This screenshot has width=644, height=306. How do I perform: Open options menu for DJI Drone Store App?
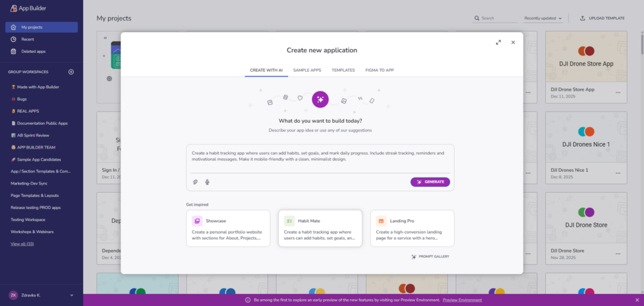[618, 93]
